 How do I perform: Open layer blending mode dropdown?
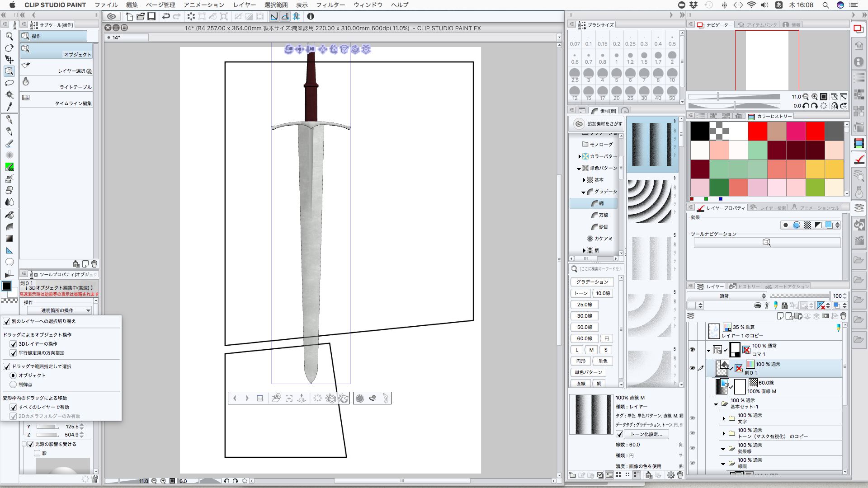(x=727, y=296)
